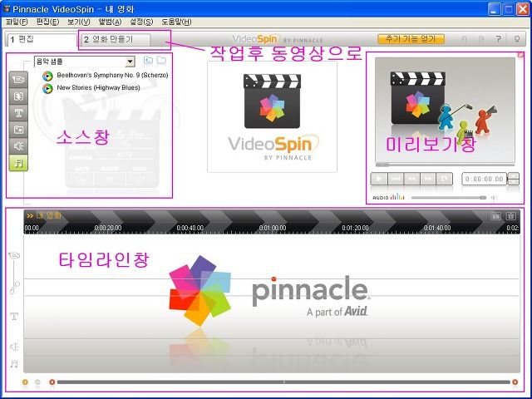Click the Redo arrow in top toolbar
Screen dimensions: 532x399
(480, 39)
